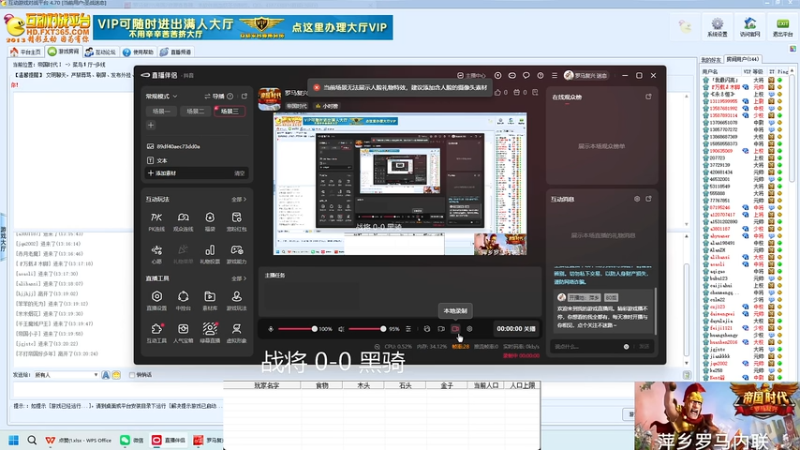800x450 pixels.
Task: Pop out the 在线观众榜 audience panel
Action: coord(648,96)
